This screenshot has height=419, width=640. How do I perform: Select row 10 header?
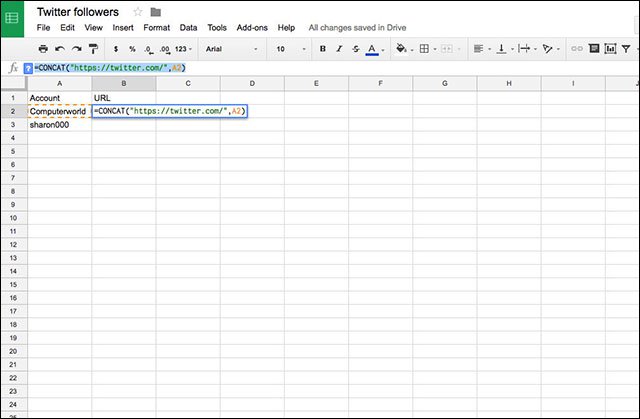tap(13, 218)
